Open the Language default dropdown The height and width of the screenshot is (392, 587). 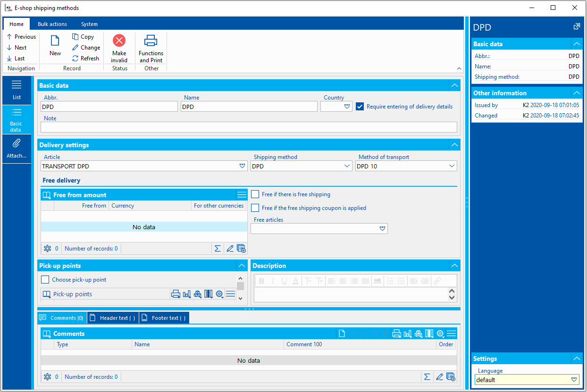(574, 380)
